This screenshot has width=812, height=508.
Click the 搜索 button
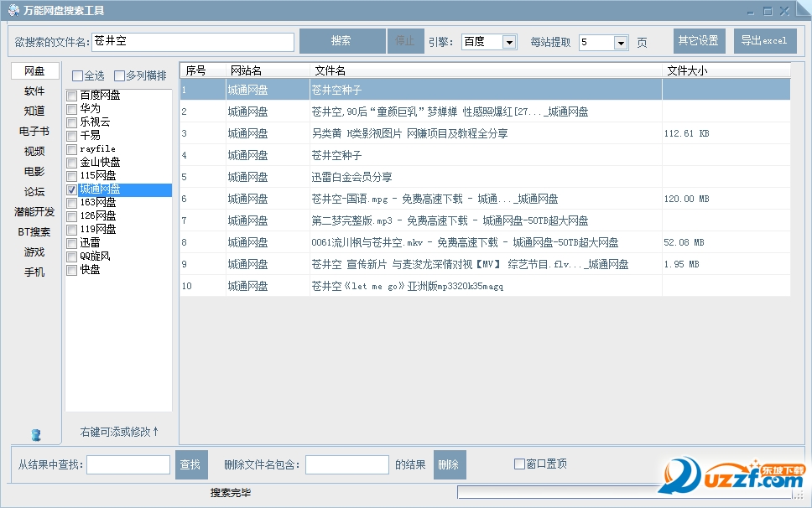pos(342,41)
